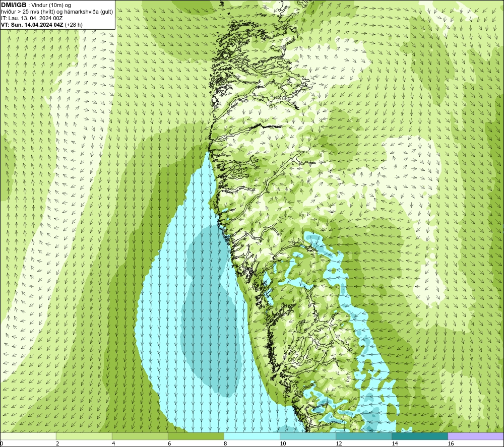Click the 4–6 m/s green legend swatch
504x447 pixels.
pos(140,436)
